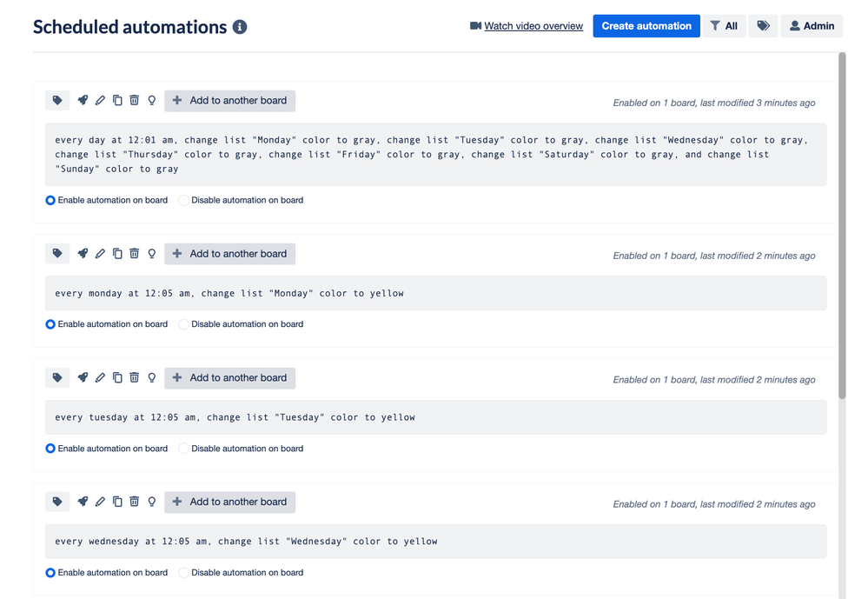The height and width of the screenshot is (599, 868).
Task: Edit the daily gray-color automation with its pencil icon
Action: (x=100, y=100)
